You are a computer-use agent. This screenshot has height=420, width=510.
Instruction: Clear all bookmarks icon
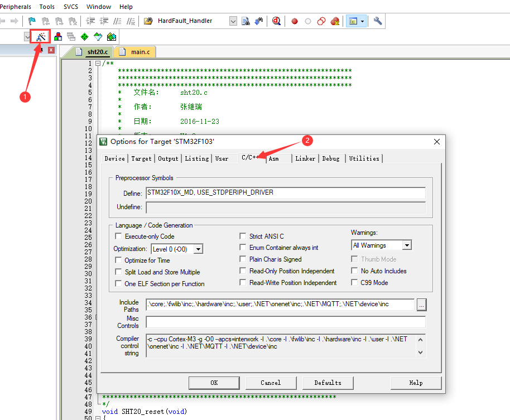point(73,21)
